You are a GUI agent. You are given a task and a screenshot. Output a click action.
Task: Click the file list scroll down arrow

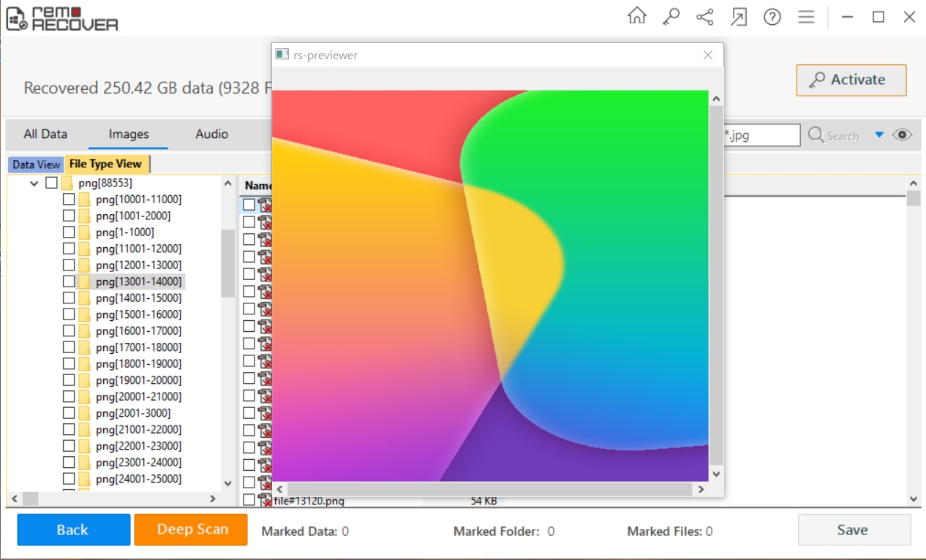(914, 499)
